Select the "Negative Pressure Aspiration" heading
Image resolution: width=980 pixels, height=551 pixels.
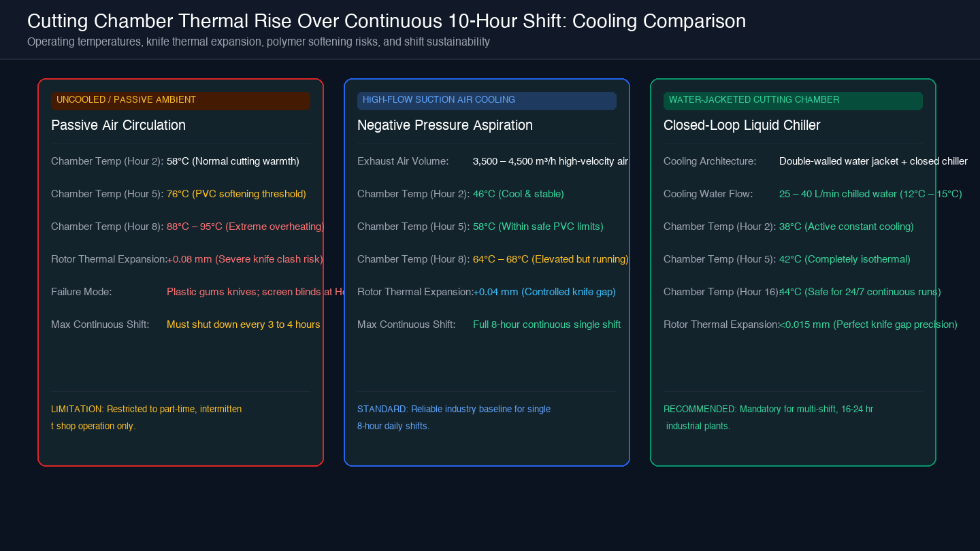445,125
